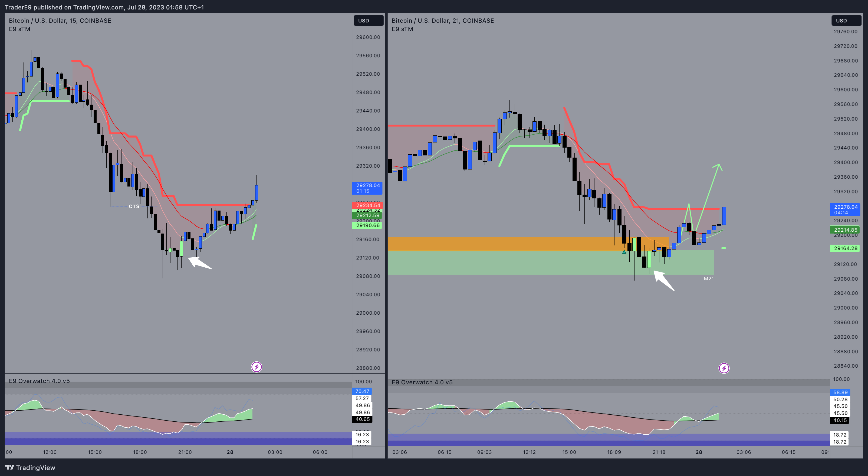868x476 pixels.
Task: Click the black 40.15 oscillator value label
Action: (x=840, y=420)
